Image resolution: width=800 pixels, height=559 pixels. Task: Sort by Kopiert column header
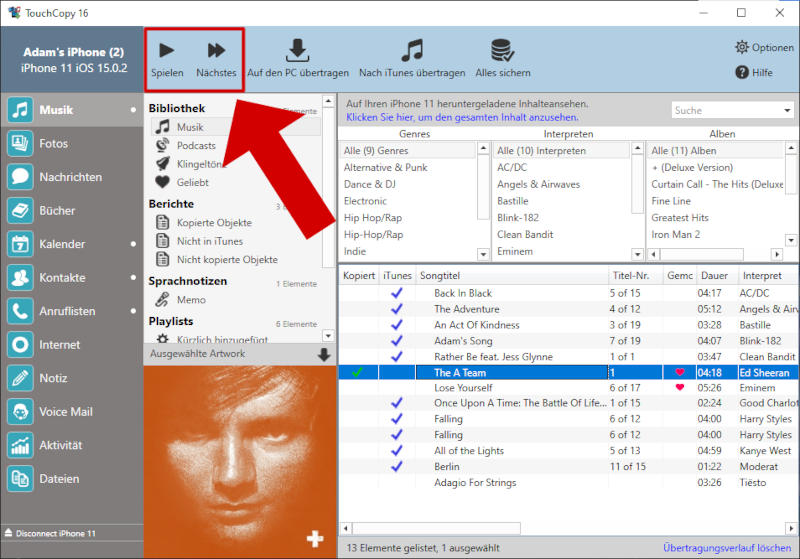[359, 275]
